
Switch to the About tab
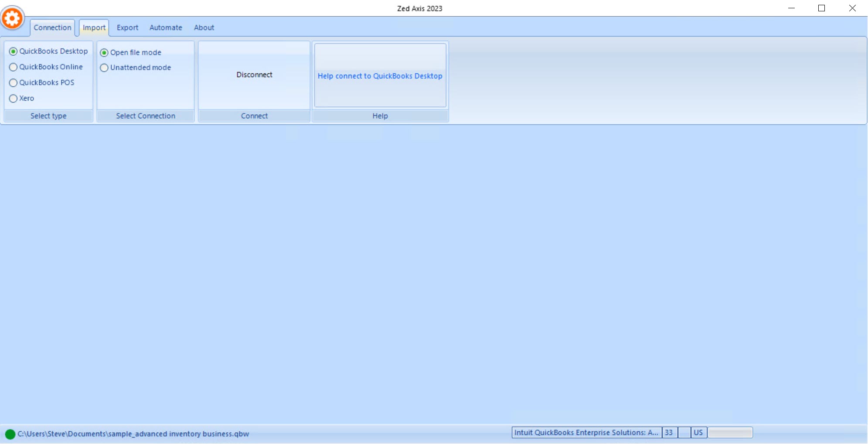204,27
